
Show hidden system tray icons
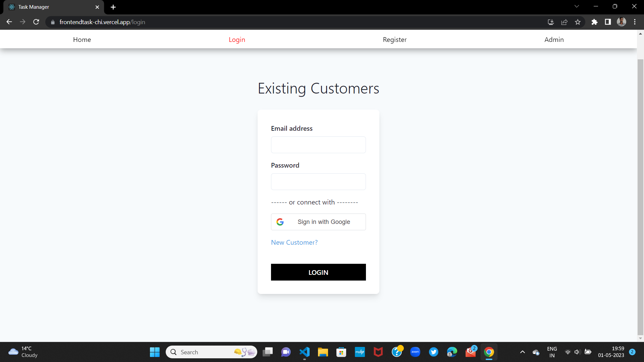pyautogui.click(x=522, y=352)
